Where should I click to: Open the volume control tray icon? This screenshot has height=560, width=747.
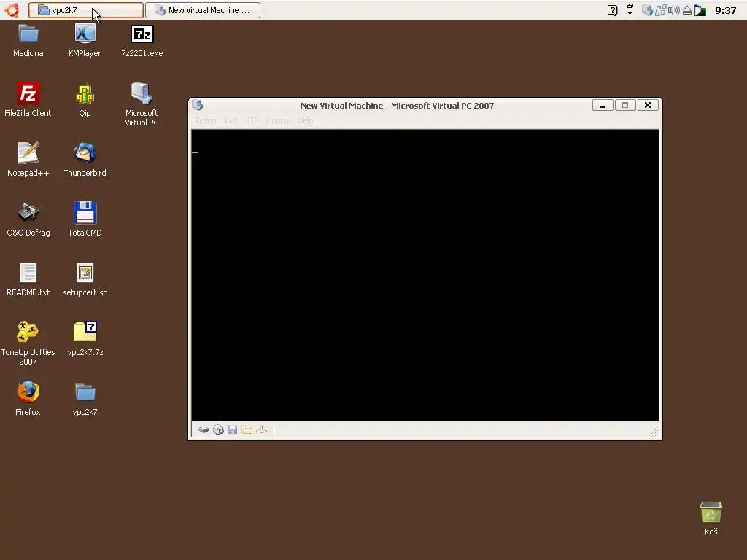tap(673, 10)
